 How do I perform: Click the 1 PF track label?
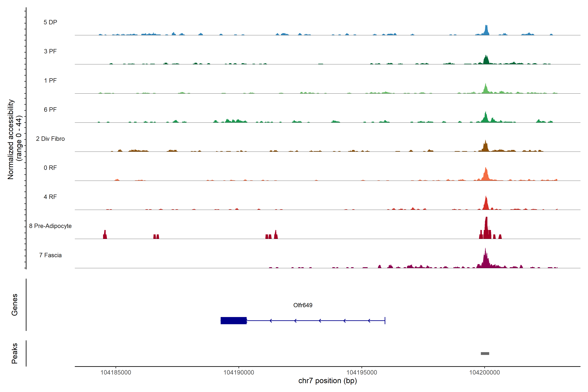pyautogui.click(x=50, y=81)
